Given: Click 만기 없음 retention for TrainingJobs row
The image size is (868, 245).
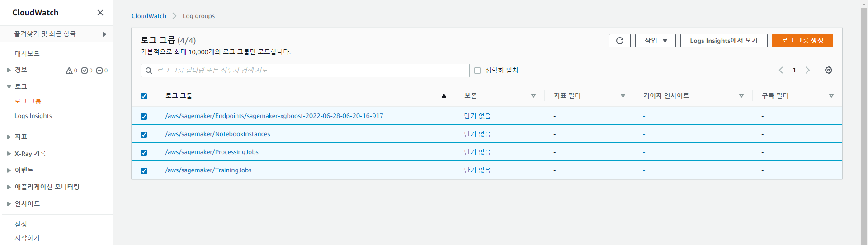Looking at the screenshot, I should coord(477,170).
